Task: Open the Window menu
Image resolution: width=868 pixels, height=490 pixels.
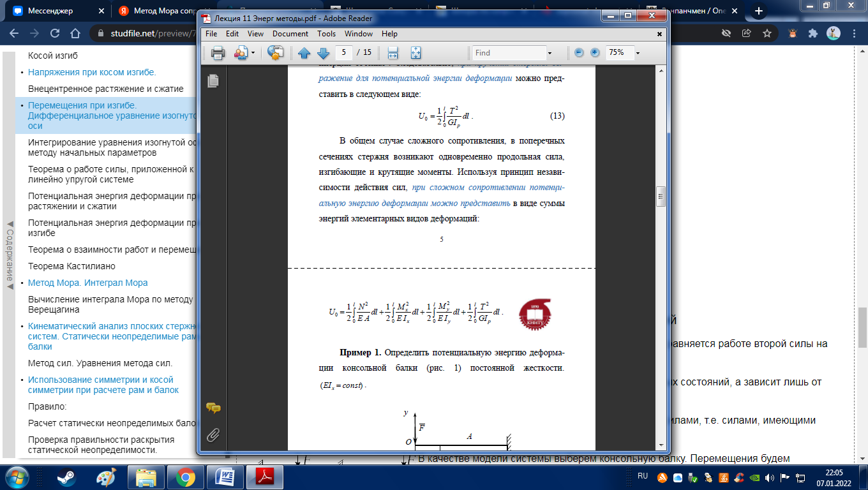Action: (359, 34)
